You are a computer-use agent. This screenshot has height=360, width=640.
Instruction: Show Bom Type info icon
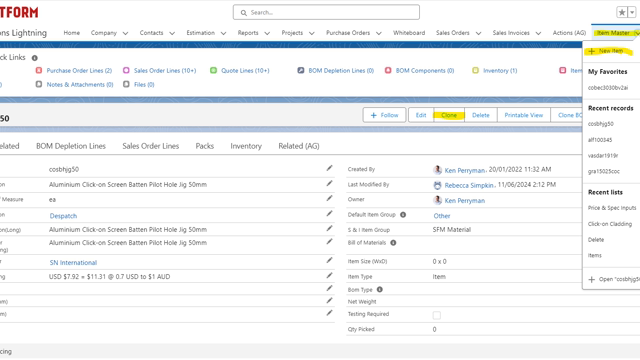point(380,290)
